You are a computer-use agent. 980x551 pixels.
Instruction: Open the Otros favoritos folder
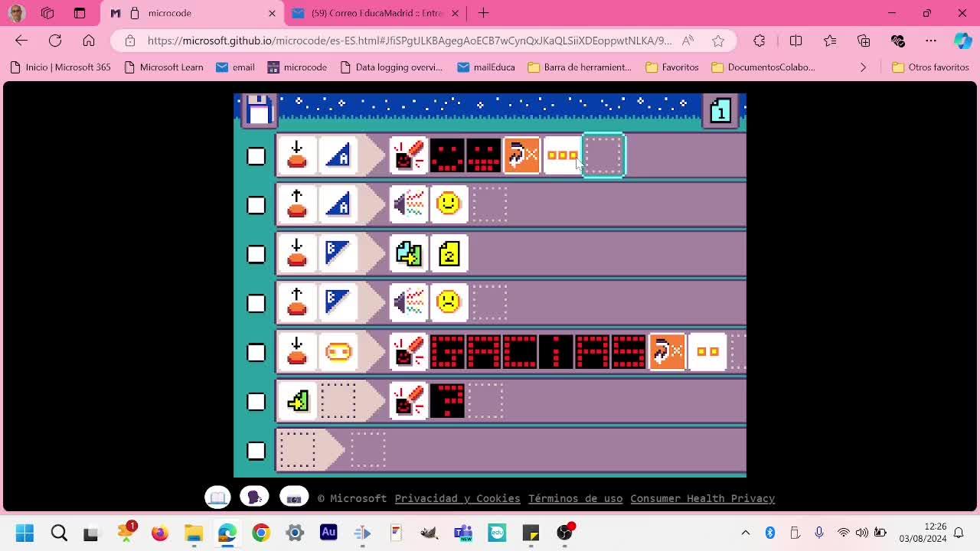tap(930, 67)
